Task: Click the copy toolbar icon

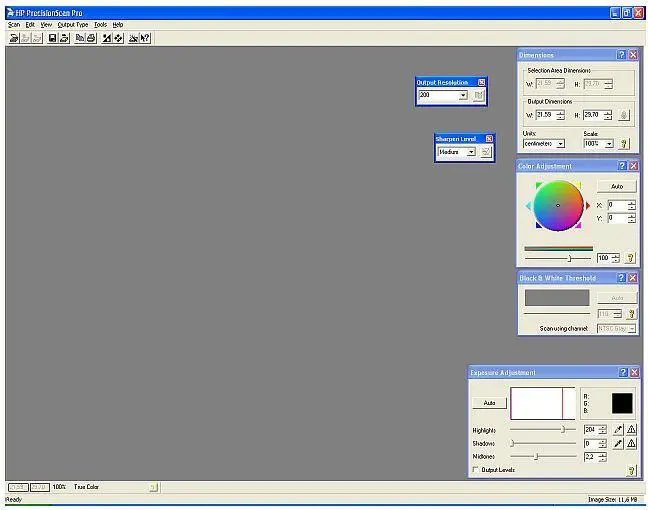Action: (x=80, y=38)
